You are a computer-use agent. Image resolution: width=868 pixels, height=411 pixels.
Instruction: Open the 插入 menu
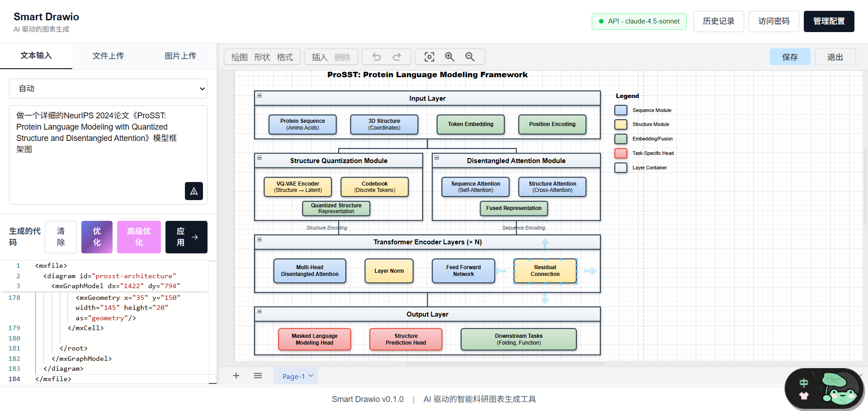[320, 57]
